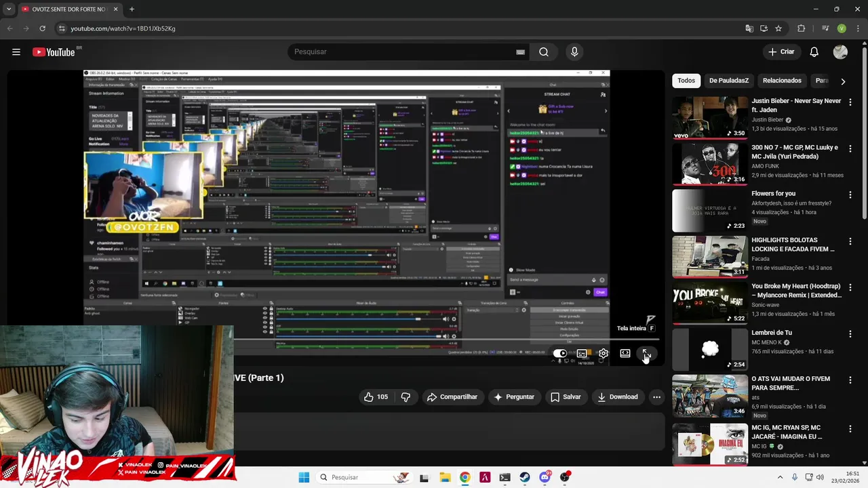Image resolution: width=868 pixels, height=488 pixels.
Task: Show more filter chips with the arrow
Action: [x=843, y=81]
